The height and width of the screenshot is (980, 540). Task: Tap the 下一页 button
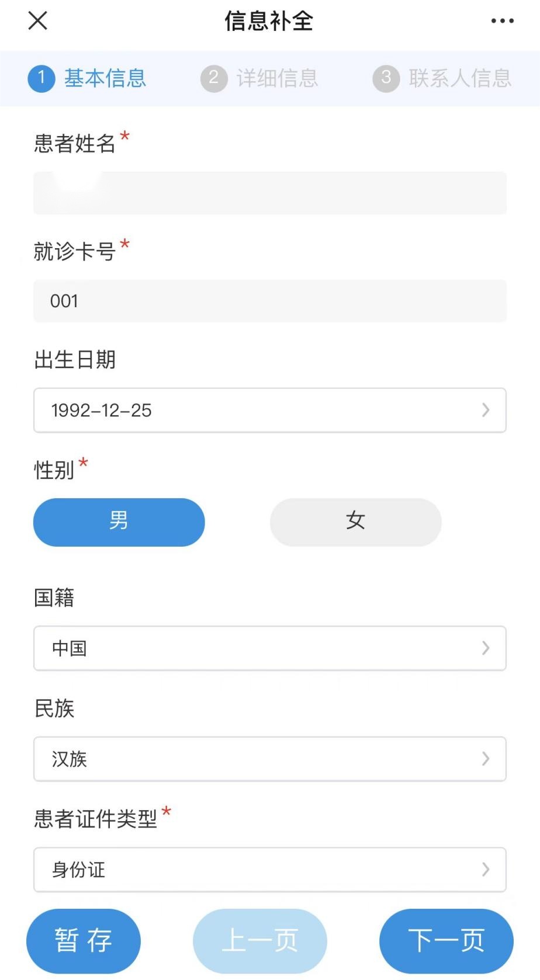pyautogui.click(x=446, y=940)
